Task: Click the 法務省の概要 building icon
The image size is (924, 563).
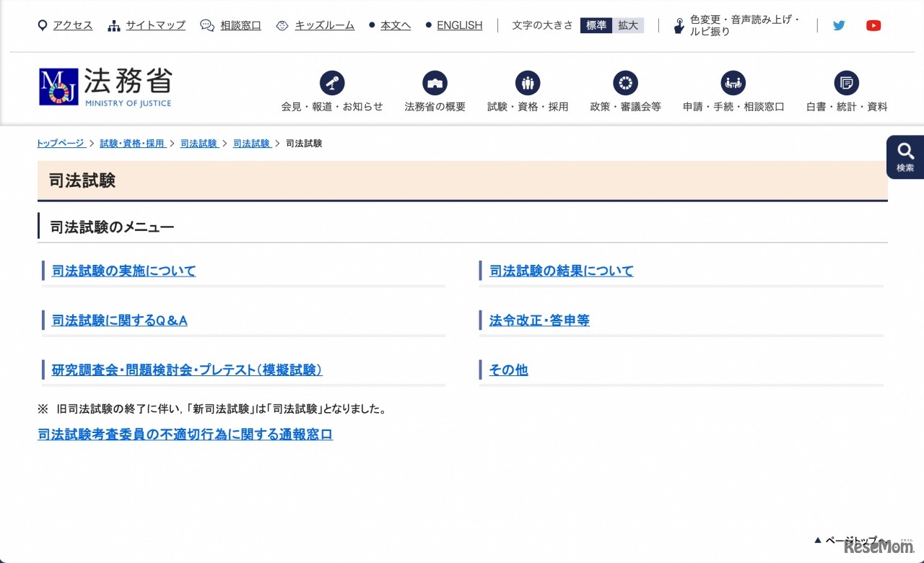Action: [435, 82]
